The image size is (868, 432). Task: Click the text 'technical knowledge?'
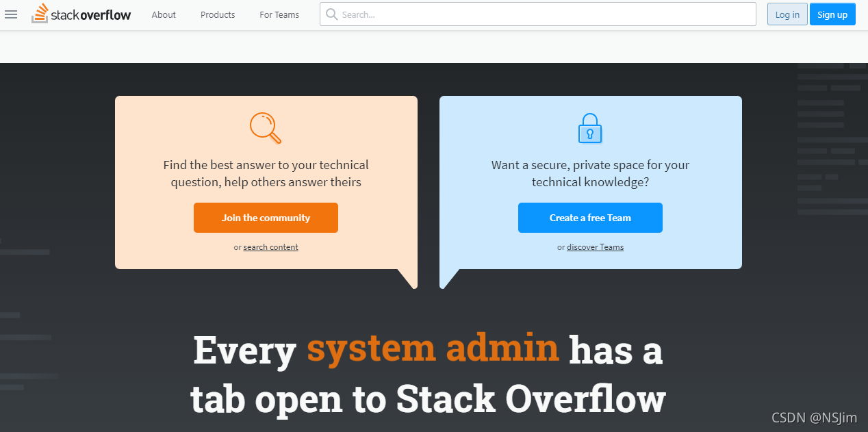[590, 182]
